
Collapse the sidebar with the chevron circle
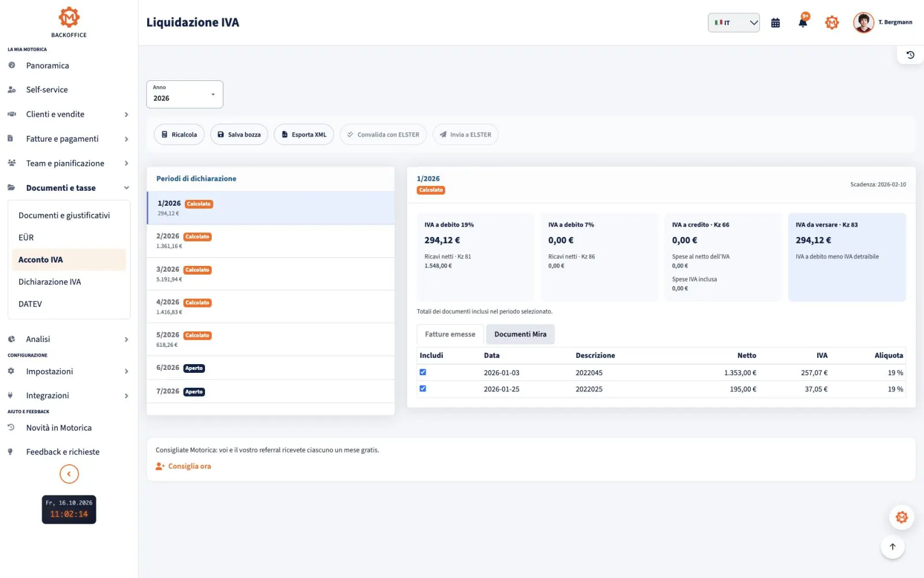tap(69, 474)
